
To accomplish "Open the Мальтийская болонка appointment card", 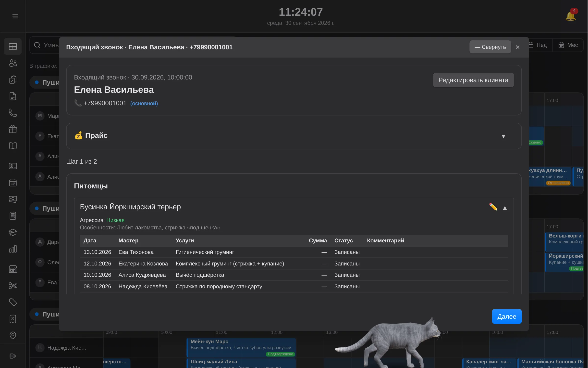I will pyautogui.click(x=551, y=363).
